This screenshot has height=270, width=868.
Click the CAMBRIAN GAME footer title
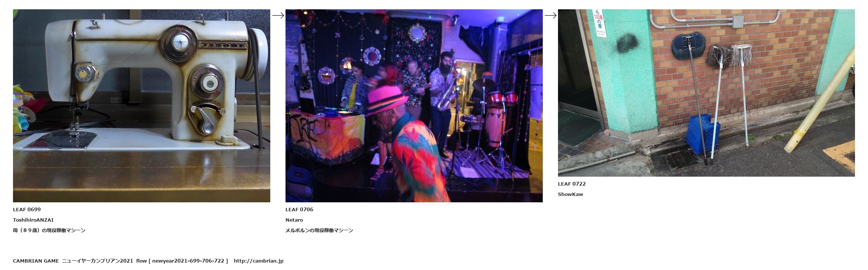[36, 261]
